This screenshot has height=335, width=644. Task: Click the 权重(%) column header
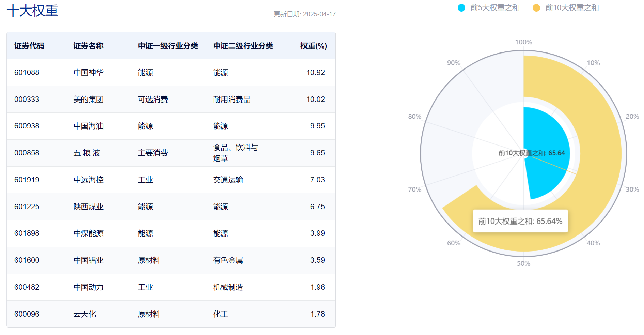(x=314, y=46)
